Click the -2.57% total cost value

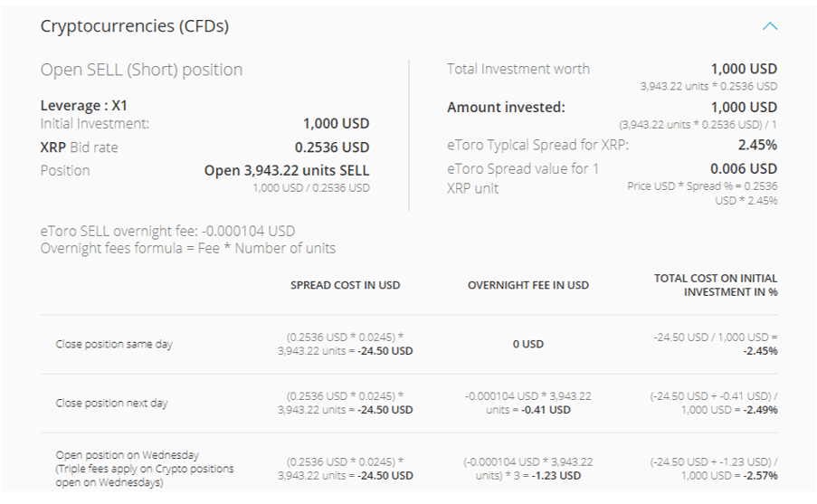pos(760,476)
